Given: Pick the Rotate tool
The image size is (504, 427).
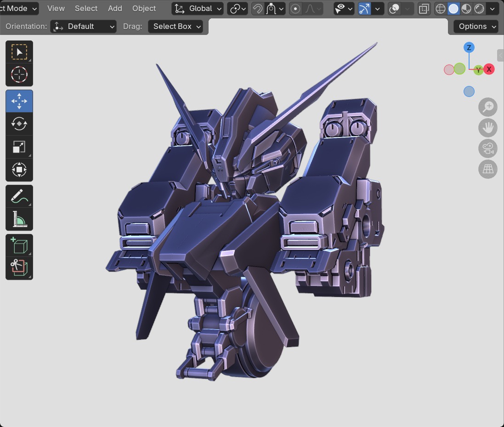Looking at the screenshot, I should [19, 124].
